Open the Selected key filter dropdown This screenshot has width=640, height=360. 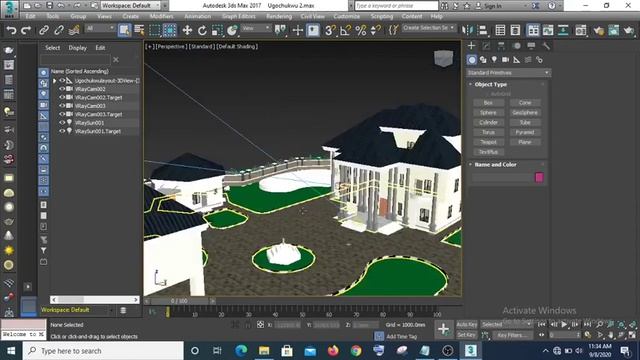click(507, 324)
